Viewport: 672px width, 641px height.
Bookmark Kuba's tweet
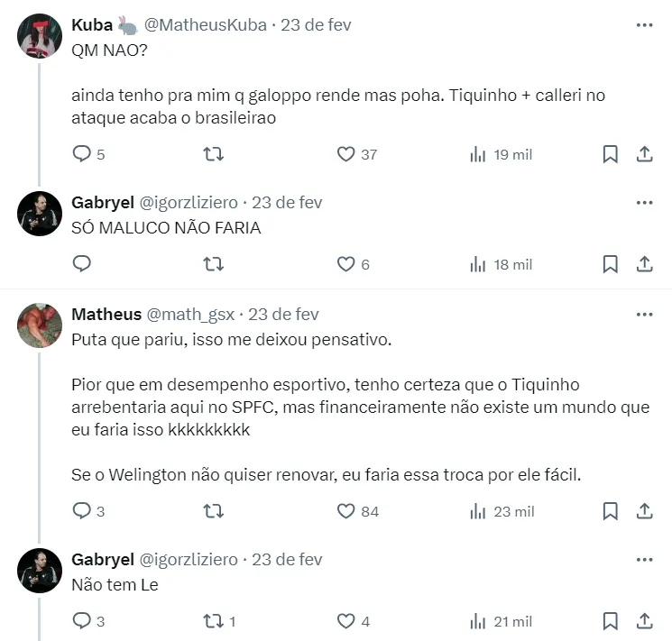pos(611,154)
